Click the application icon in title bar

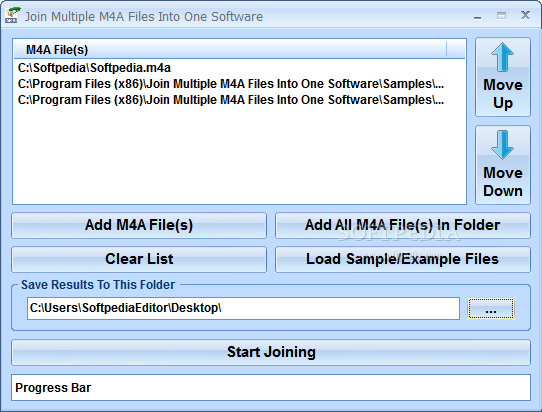coord(12,16)
